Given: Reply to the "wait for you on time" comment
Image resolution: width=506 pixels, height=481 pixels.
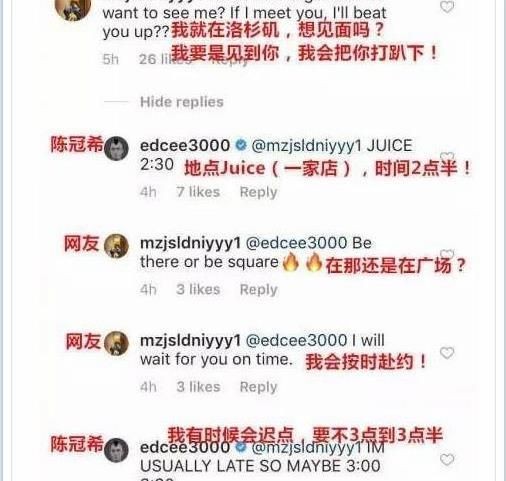Looking at the screenshot, I should point(258,387).
